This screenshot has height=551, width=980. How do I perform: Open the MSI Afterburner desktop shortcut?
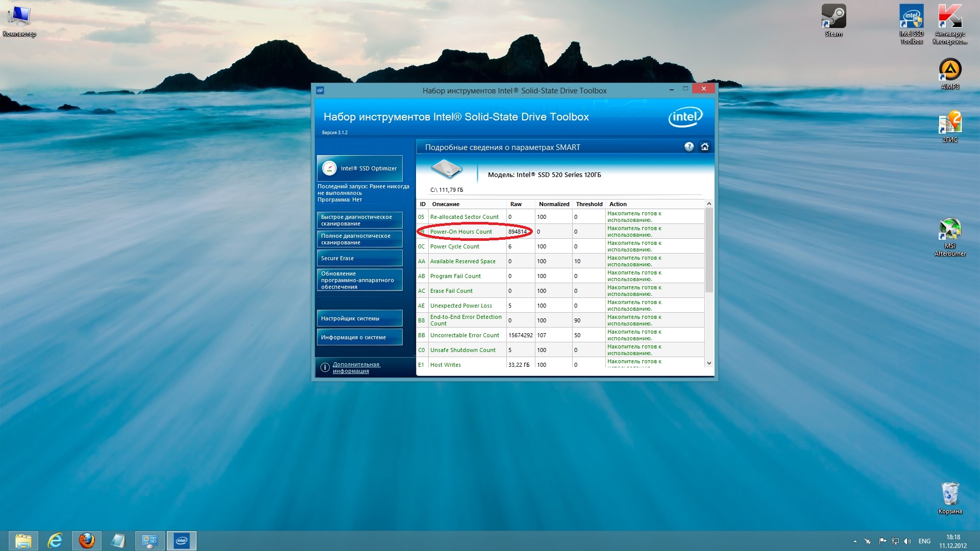pyautogui.click(x=950, y=237)
